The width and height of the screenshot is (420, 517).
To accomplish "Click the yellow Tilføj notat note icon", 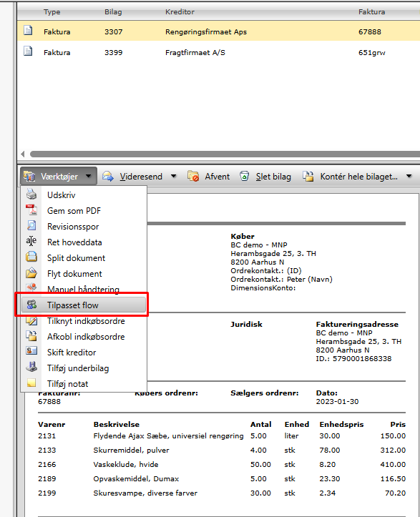I will (31, 383).
